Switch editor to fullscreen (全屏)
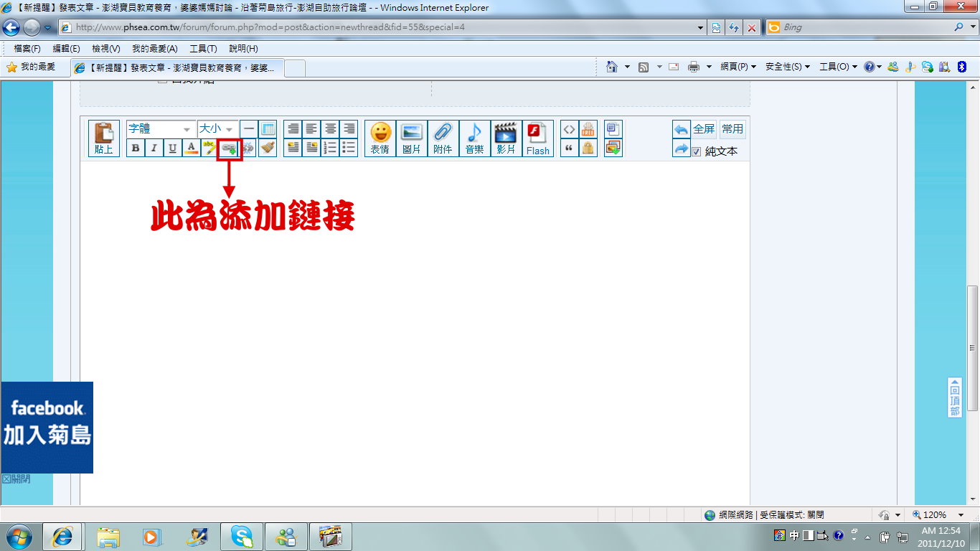Viewport: 980px width, 551px height. point(705,129)
